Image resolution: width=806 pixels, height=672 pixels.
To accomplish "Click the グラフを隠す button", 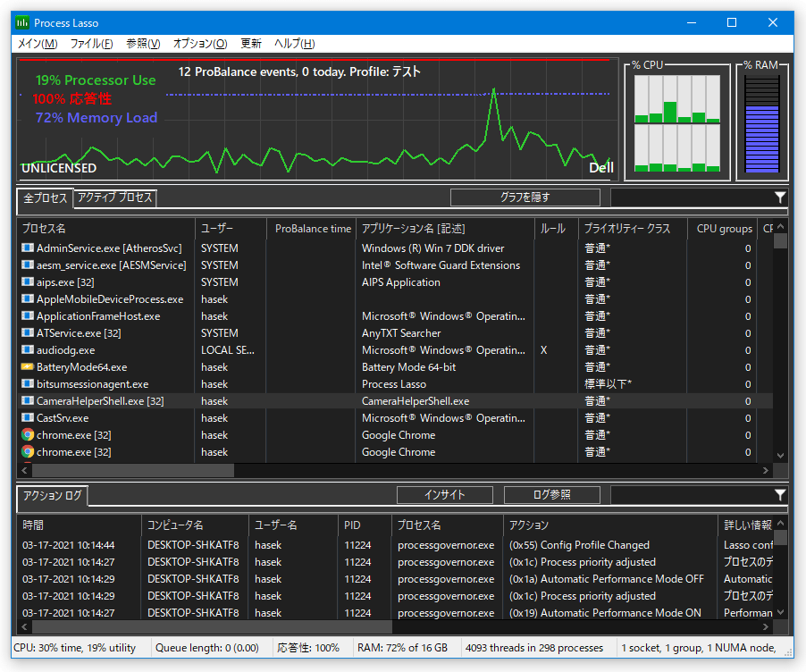I will coord(525,197).
